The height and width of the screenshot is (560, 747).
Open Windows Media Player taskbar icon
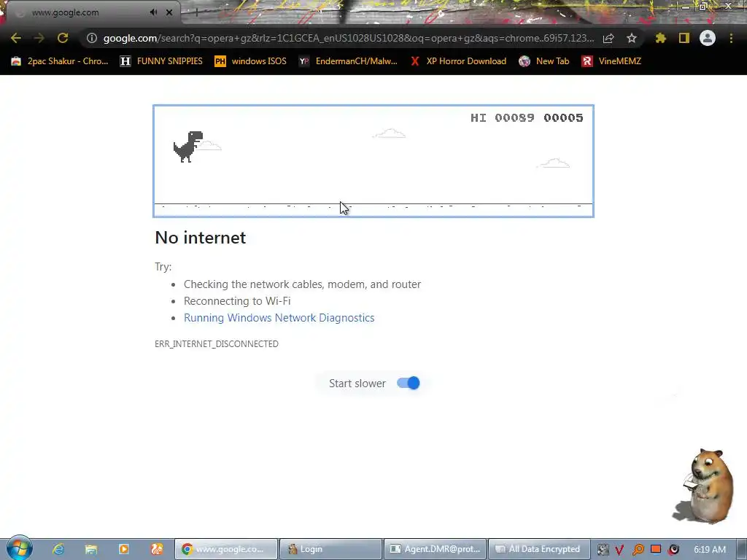pyautogui.click(x=124, y=549)
